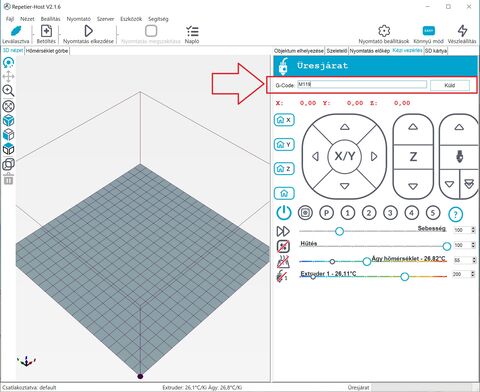Run custom script button 4
480x392 pixels.
412,213
